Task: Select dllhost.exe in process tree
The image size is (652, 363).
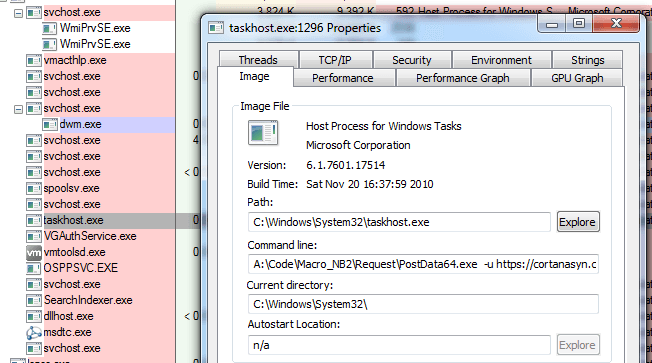Action: (x=69, y=316)
